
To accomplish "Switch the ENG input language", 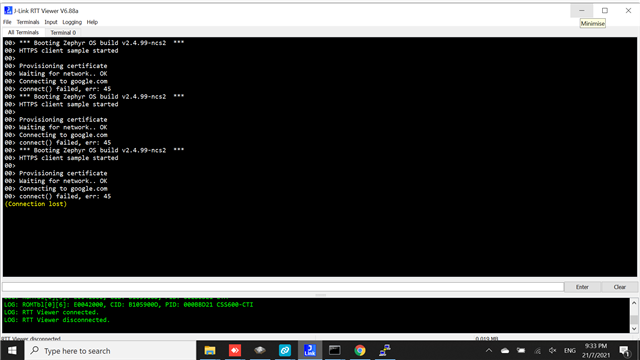I will coord(570,351).
